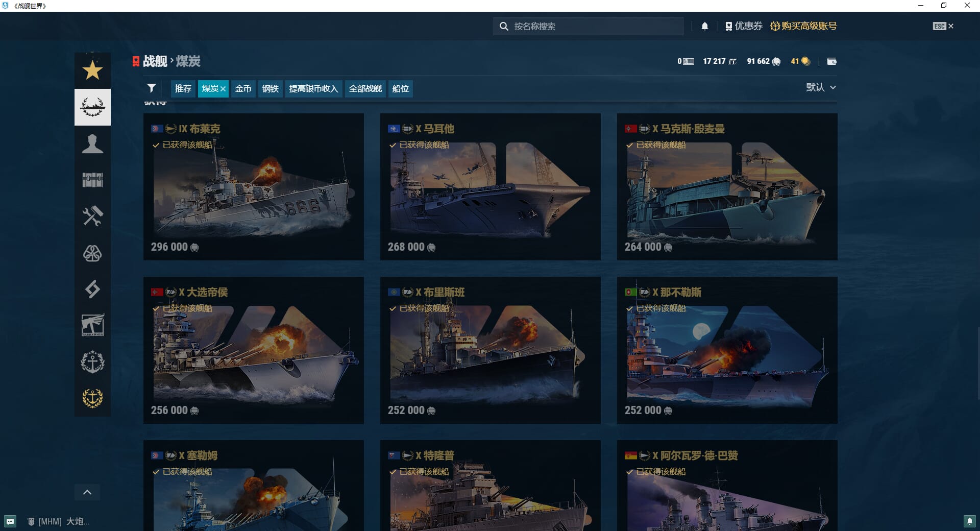Viewport: 980px width, 531px height.
Task: Select the gold anchor wreath sidebar icon
Action: (92, 398)
